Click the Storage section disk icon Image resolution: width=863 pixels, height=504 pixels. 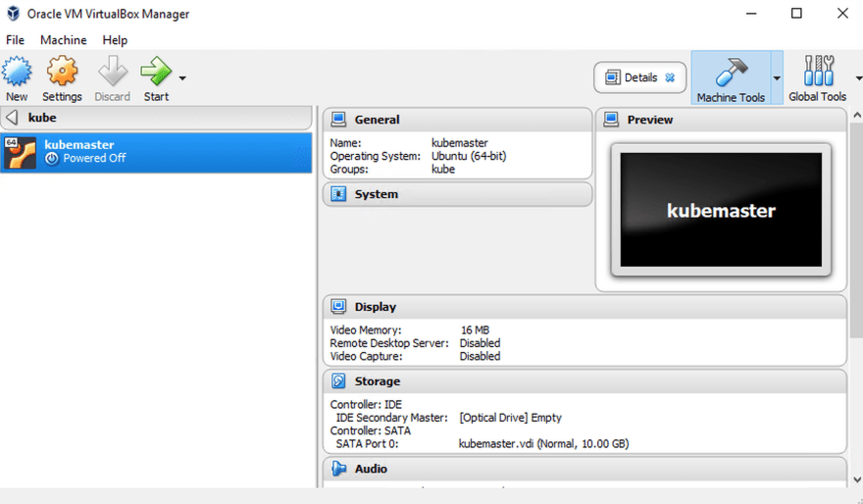click(x=338, y=380)
